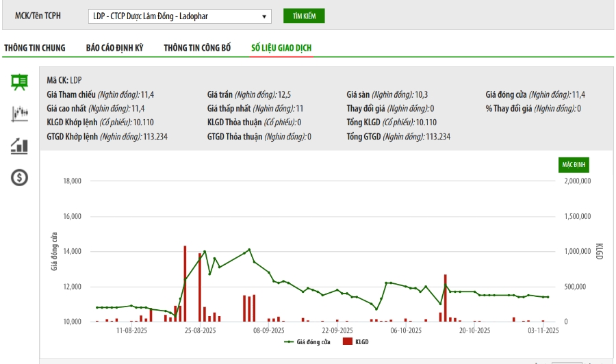Click the Mặc định reset button
The height and width of the screenshot is (364, 616).
click(x=573, y=166)
